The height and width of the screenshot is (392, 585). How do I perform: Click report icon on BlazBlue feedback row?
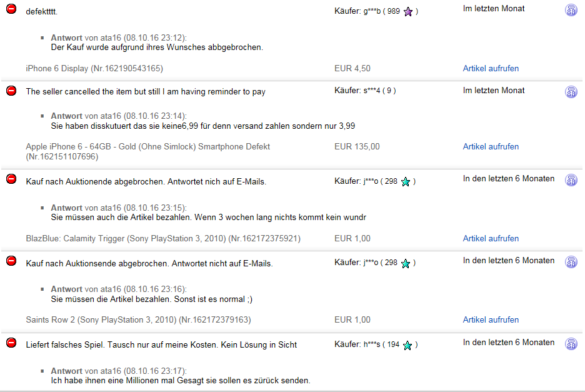coord(571,180)
